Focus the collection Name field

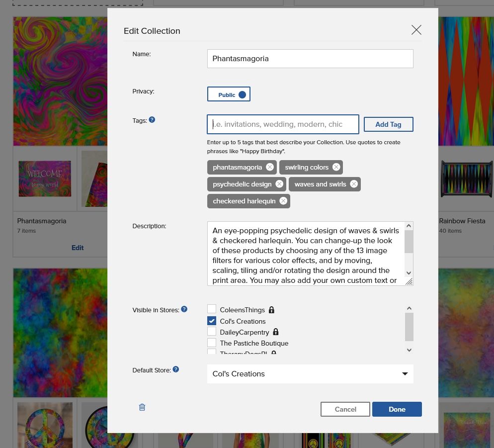click(310, 59)
